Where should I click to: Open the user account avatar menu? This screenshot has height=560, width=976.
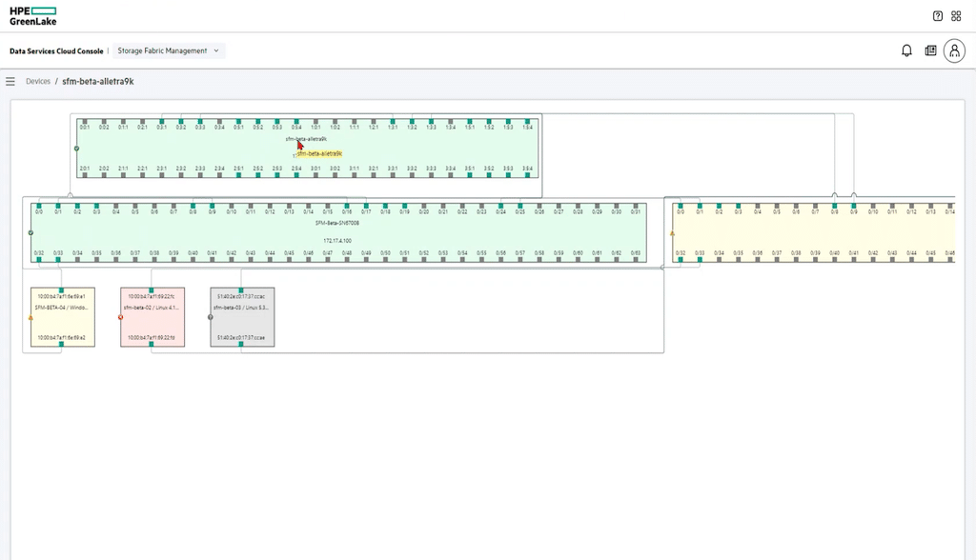[x=954, y=51]
